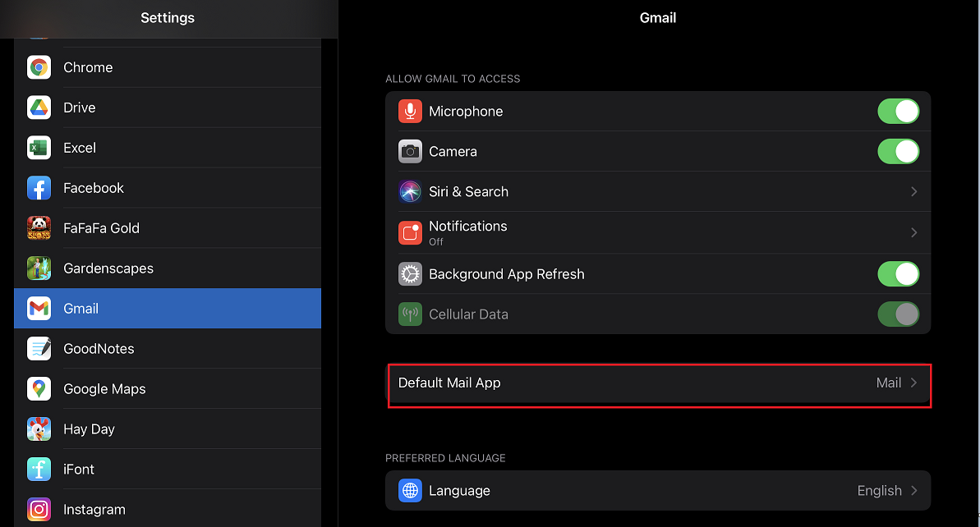Viewport: 980px width, 527px height.
Task: Tap the Facebook app icon
Action: click(39, 188)
